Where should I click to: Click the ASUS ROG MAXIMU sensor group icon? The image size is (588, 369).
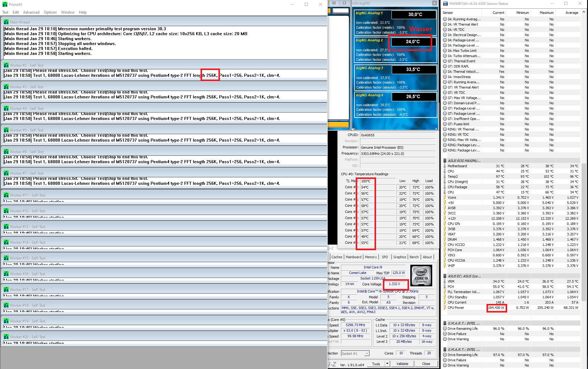coord(445,161)
